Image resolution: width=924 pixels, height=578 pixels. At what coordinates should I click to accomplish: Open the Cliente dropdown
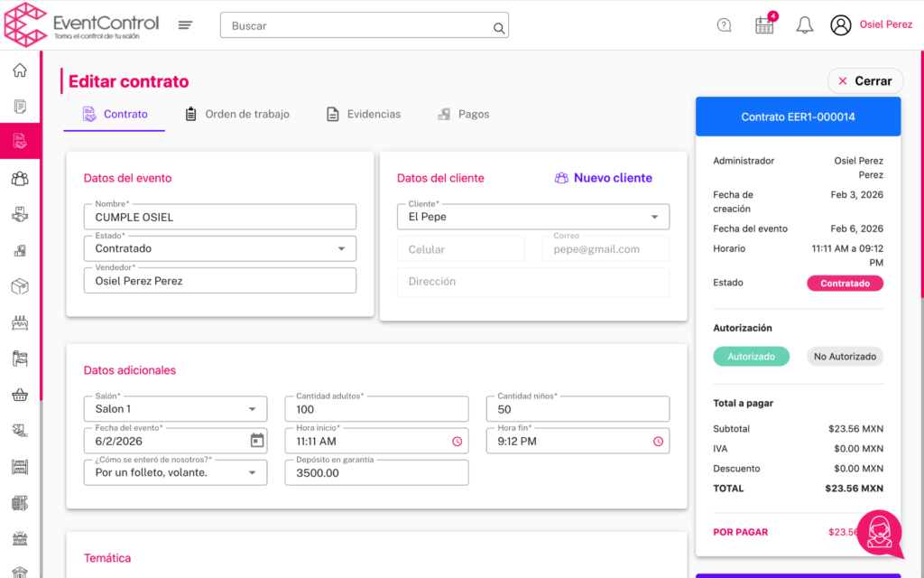pos(655,217)
